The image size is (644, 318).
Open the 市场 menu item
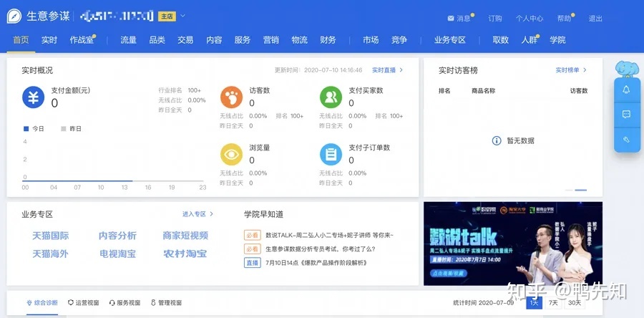point(371,40)
